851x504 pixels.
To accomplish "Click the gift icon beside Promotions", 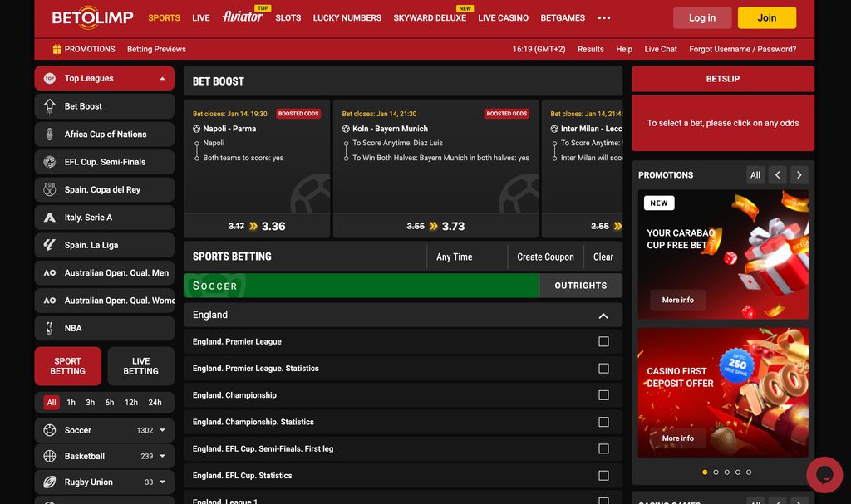I will pos(57,49).
